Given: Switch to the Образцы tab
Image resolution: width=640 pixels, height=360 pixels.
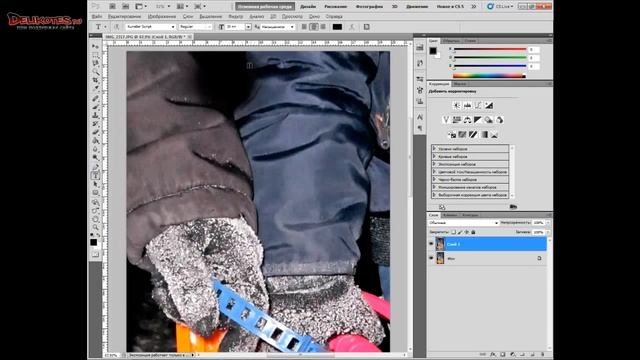Looking at the screenshot, I should click(x=451, y=41).
